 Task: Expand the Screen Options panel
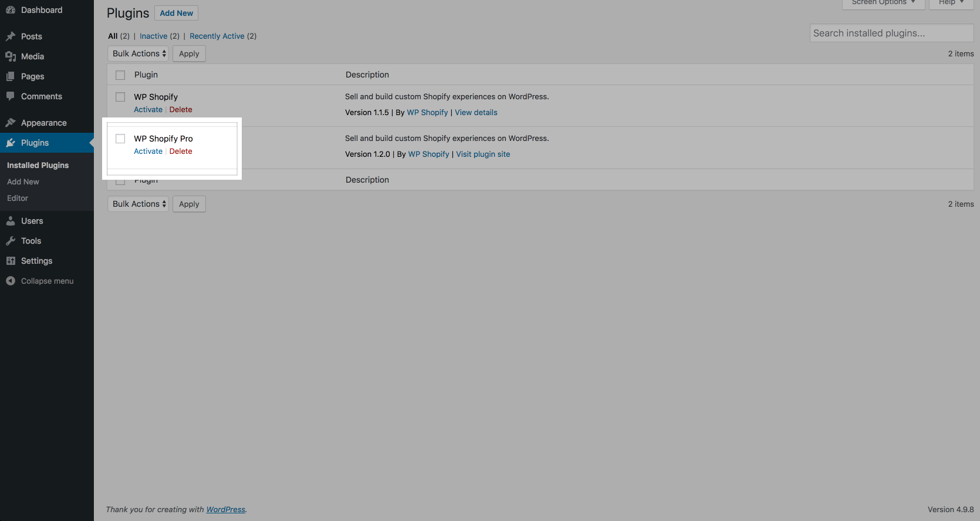[884, 3]
